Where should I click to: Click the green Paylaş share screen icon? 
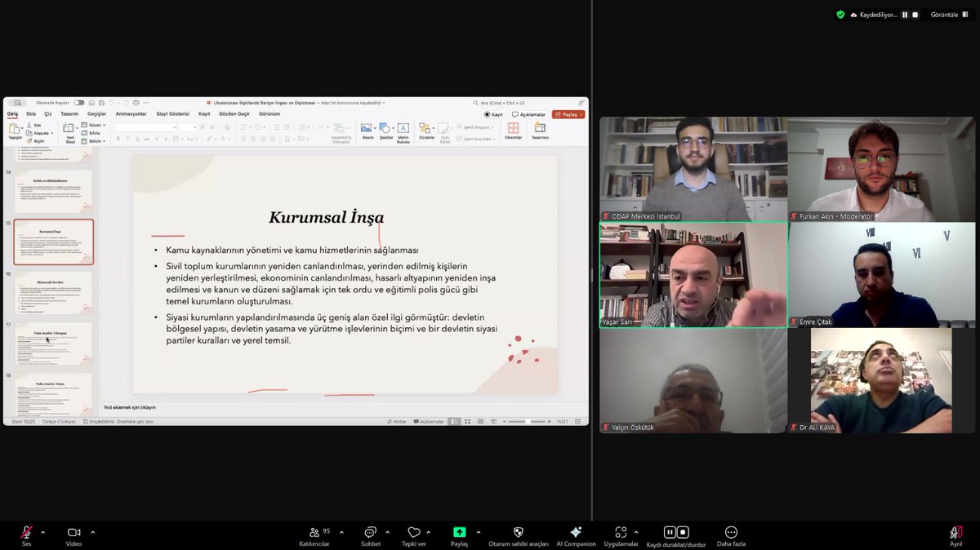point(460,532)
